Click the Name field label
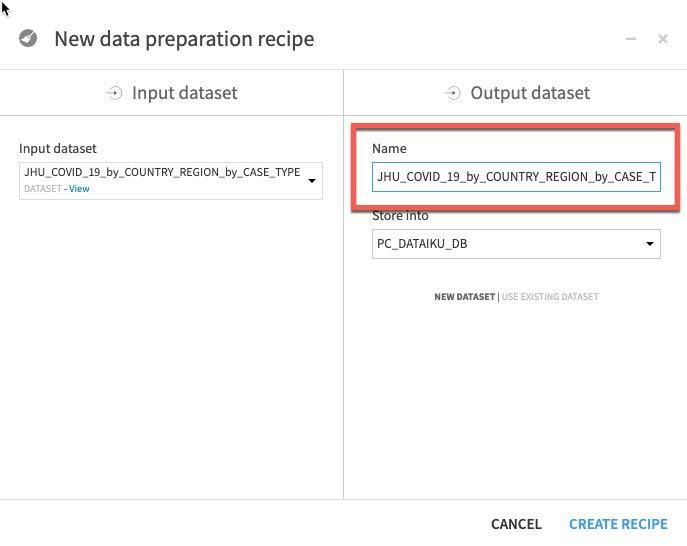This screenshot has height=546, width=687. (389, 148)
